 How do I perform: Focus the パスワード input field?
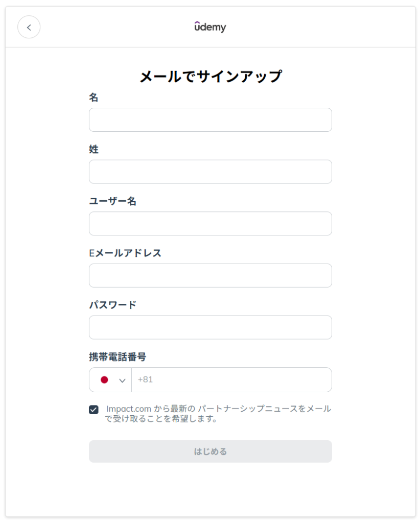210,327
